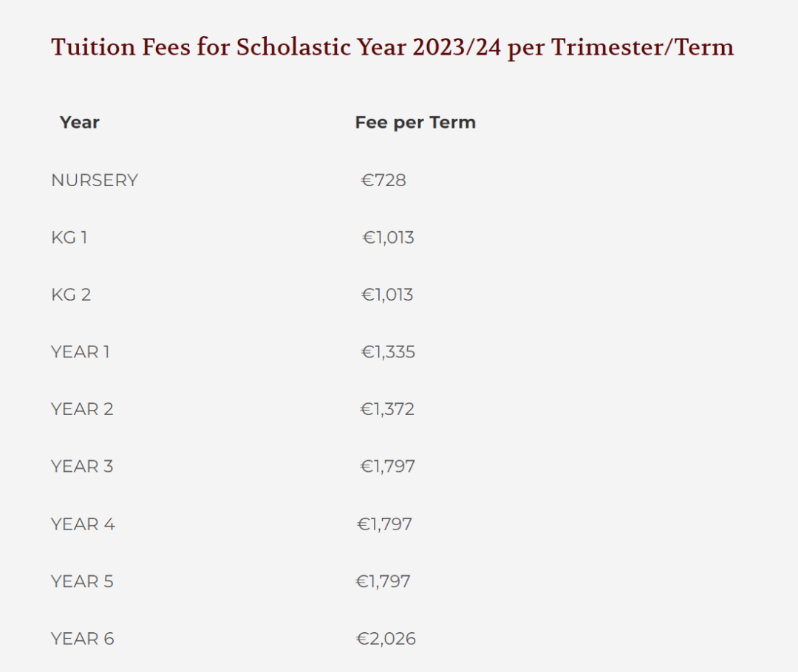798x672 pixels.
Task: Click the Year column header
Action: pos(79,123)
